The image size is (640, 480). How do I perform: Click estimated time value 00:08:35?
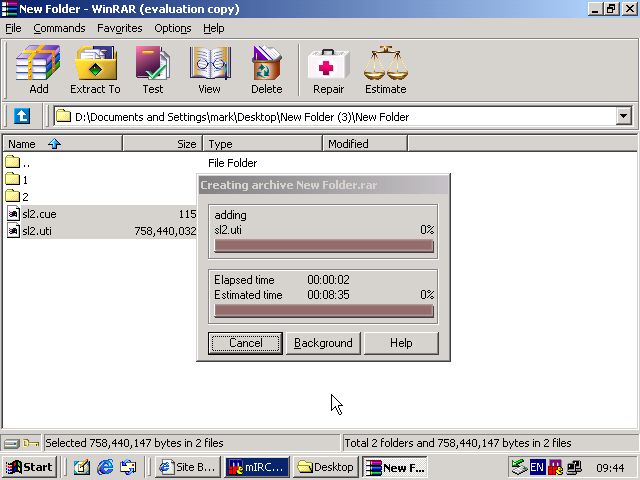(x=328, y=295)
